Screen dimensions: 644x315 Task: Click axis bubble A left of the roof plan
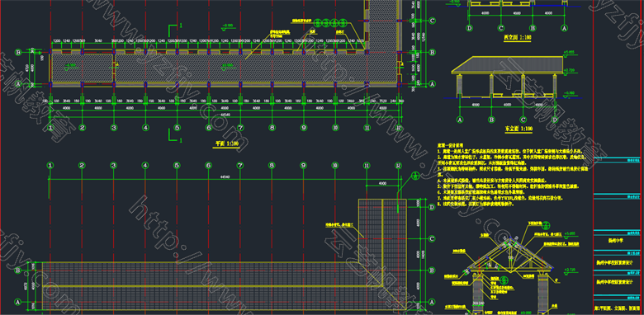click(x=18, y=302)
